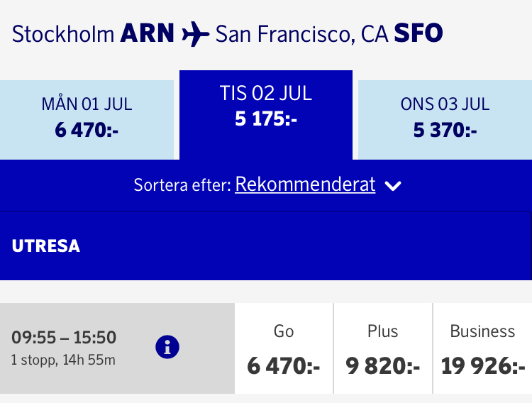Select the TIS 02 JUL date tab
The width and height of the screenshot is (532, 403).
tap(266, 106)
